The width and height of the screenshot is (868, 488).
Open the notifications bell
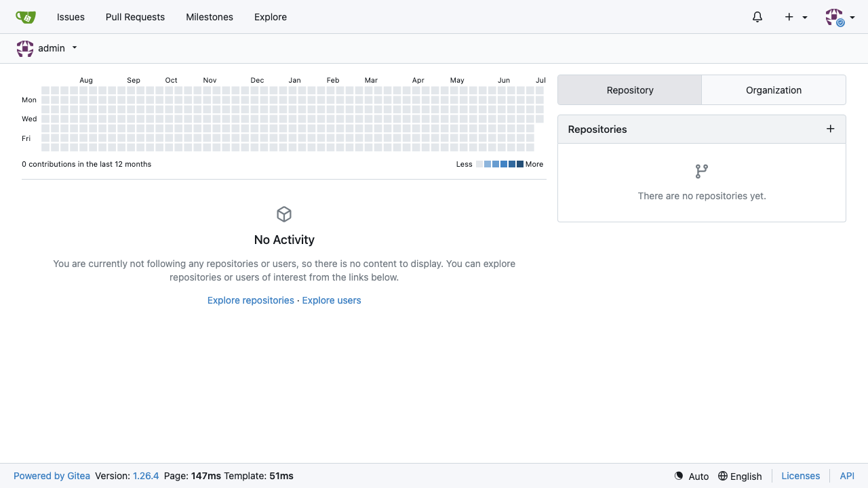coord(757,17)
